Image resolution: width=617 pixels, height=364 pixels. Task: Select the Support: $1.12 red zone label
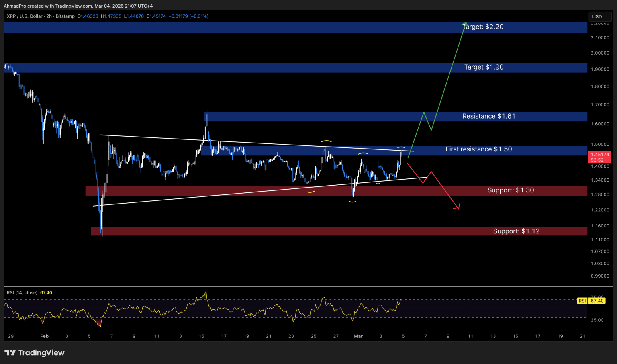[x=516, y=231]
